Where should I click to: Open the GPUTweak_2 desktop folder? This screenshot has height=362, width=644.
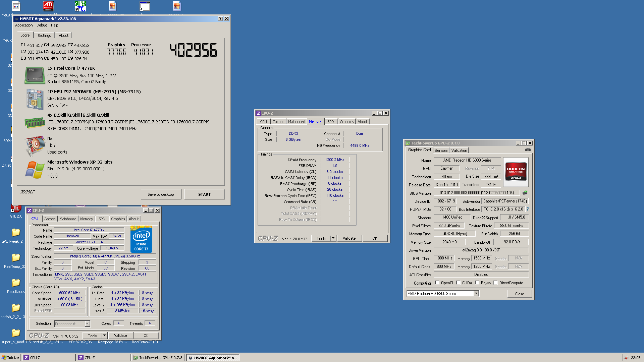pos(16,232)
